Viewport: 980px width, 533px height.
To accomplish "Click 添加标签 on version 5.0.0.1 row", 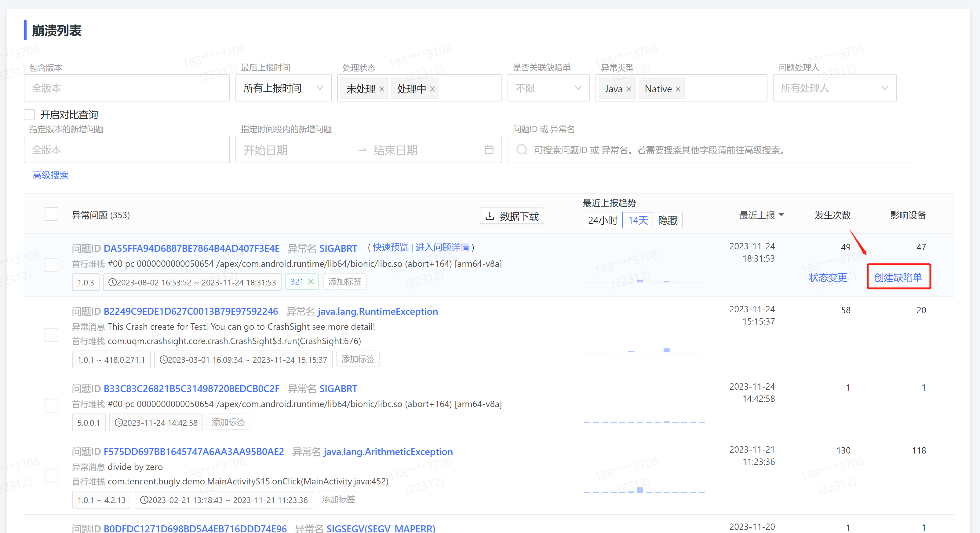I will tap(228, 422).
